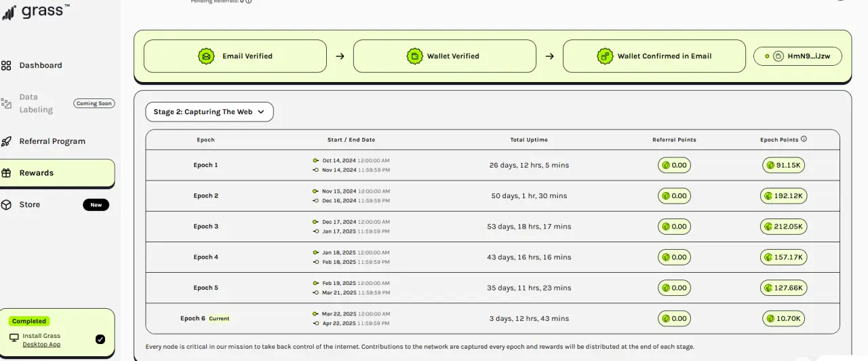The image size is (868, 361).
Task: Open Referral Program page
Action: pos(52,141)
